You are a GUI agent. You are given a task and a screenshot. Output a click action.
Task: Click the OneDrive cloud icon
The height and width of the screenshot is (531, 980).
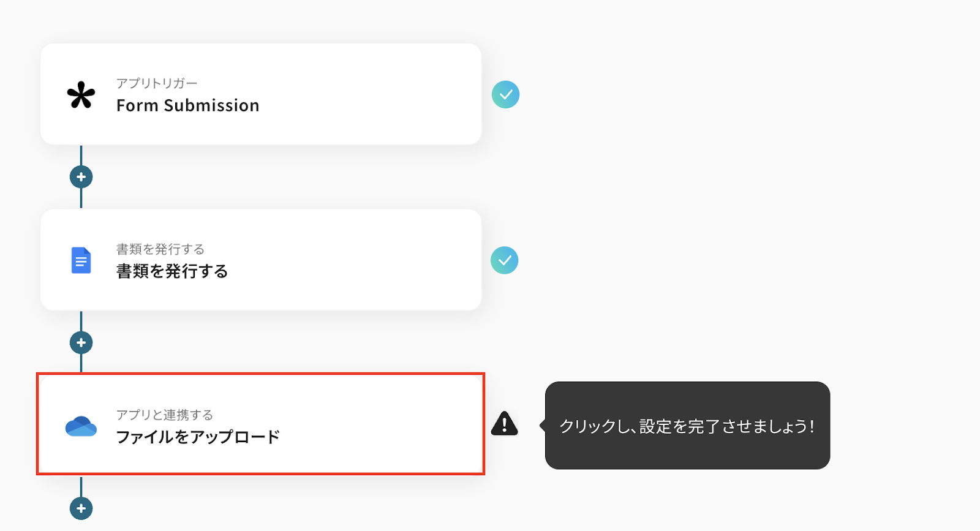pyautogui.click(x=81, y=426)
